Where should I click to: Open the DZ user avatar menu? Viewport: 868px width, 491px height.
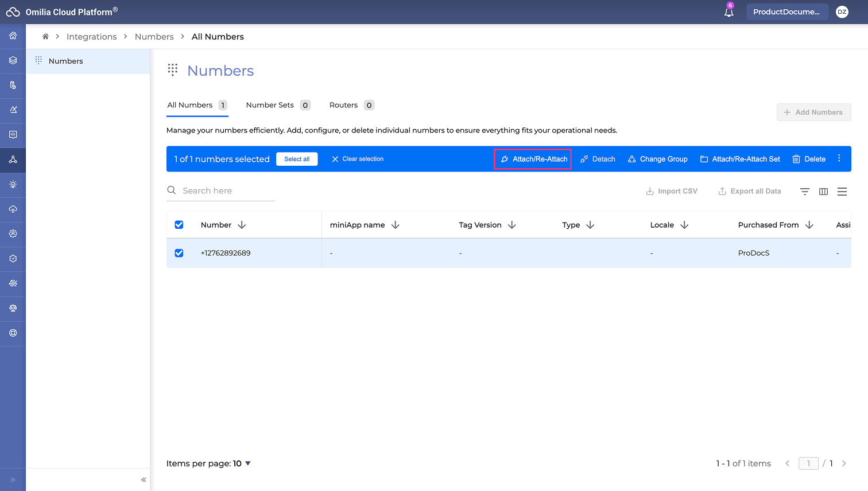pyautogui.click(x=842, y=11)
